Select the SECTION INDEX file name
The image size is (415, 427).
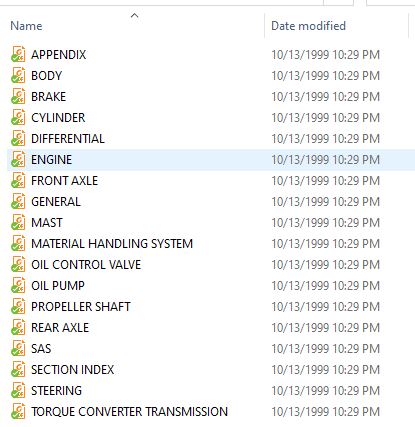pyautogui.click(x=73, y=370)
